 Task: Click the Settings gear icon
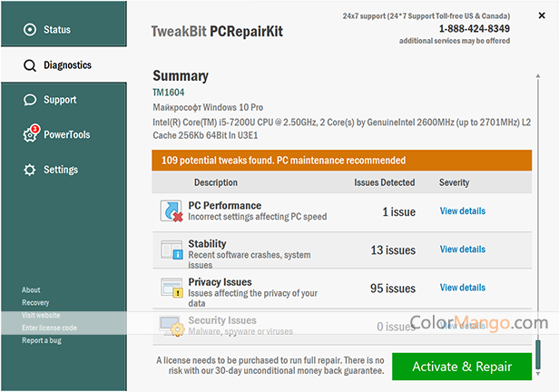point(30,170)
